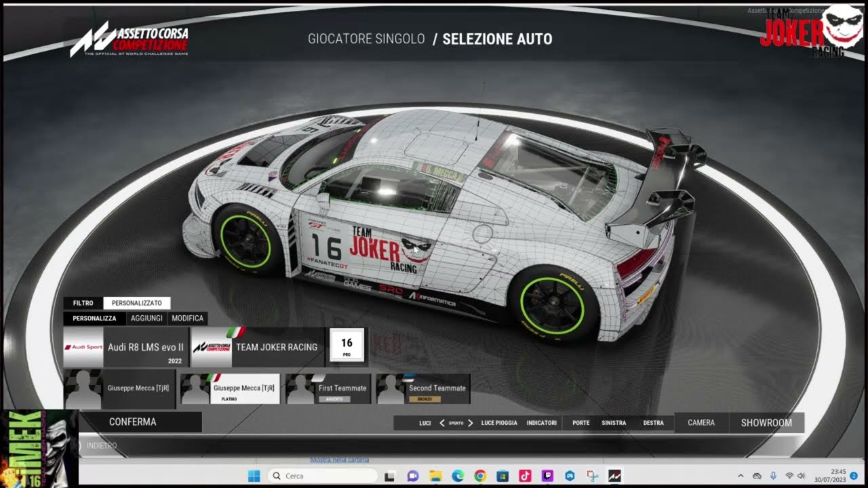Open the Assetto Corsa Competizione taskbar icon
This screenshot has height=488, width=868.
[x=614, y=476]
